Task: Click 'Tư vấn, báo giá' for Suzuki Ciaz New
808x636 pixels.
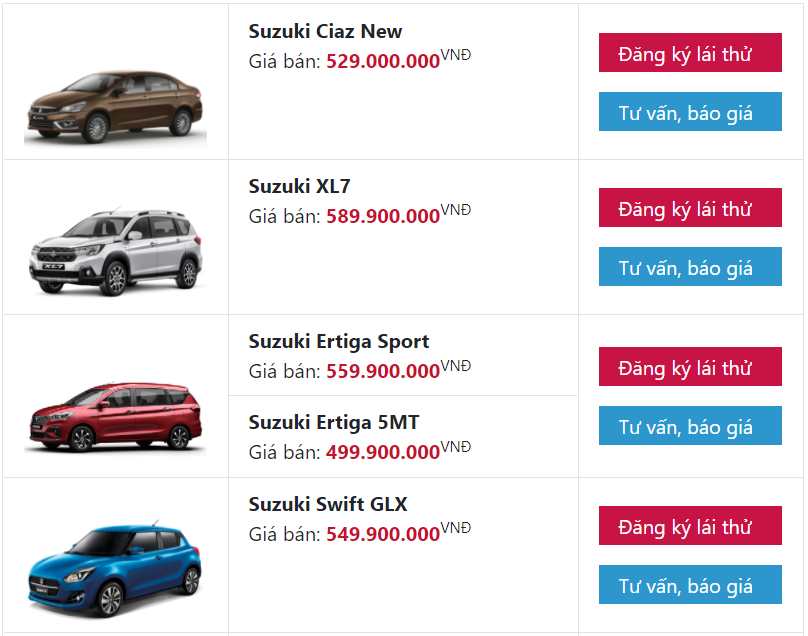Action: (690, 111)
